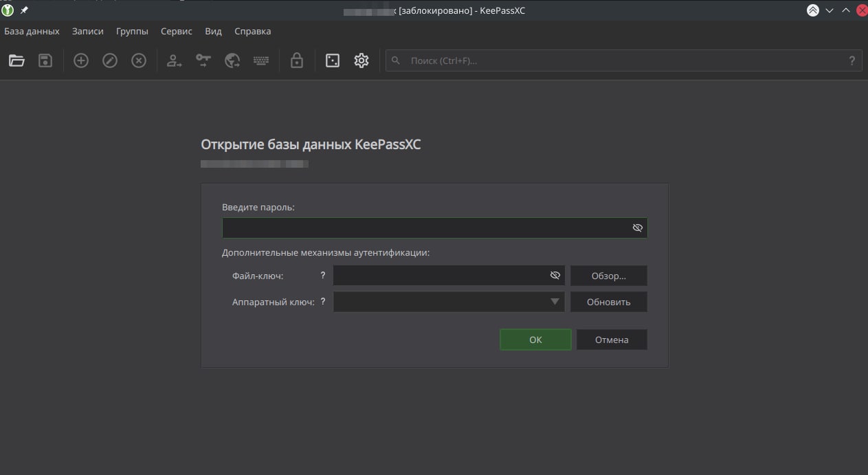Click the keep-above arrows icon in title bar
The width and height of the screenshot is (868, 475).
(x=813, y=10)
